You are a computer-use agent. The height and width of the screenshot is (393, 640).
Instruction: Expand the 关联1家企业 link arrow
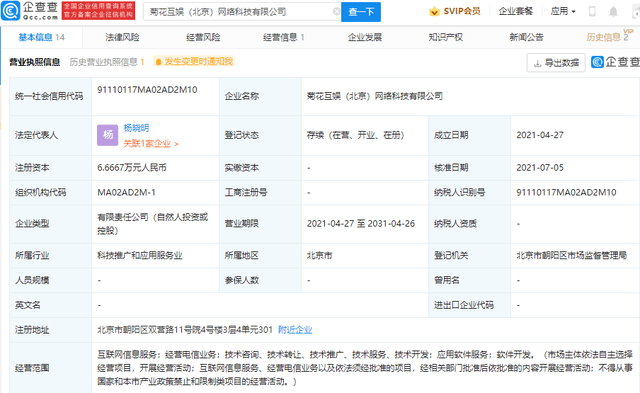176,144
